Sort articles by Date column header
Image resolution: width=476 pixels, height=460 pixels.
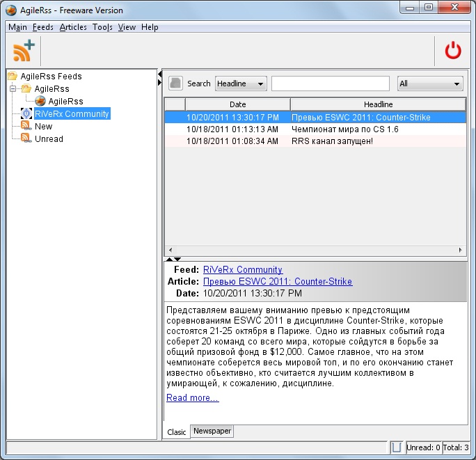click(x=238, y=104)
